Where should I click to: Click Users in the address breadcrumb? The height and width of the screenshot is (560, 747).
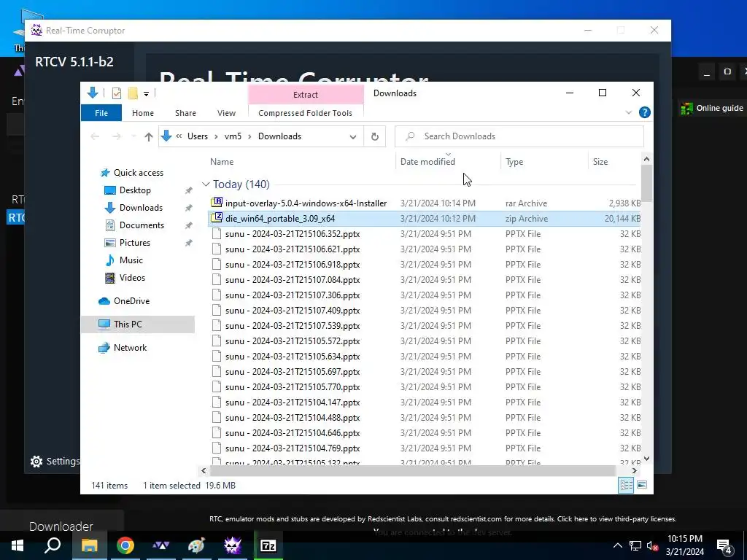[x=197, y=136]
